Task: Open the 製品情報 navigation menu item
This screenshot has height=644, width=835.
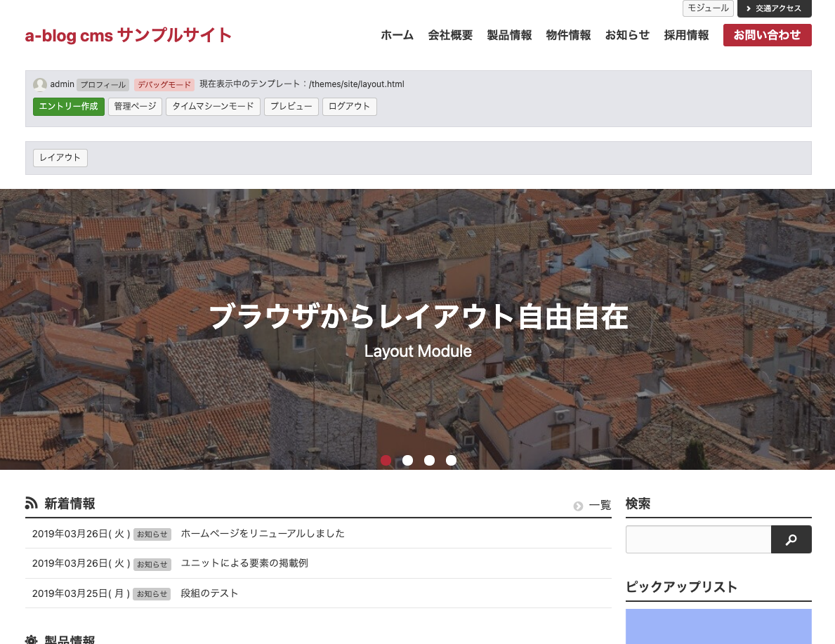Action: (509, 35)
